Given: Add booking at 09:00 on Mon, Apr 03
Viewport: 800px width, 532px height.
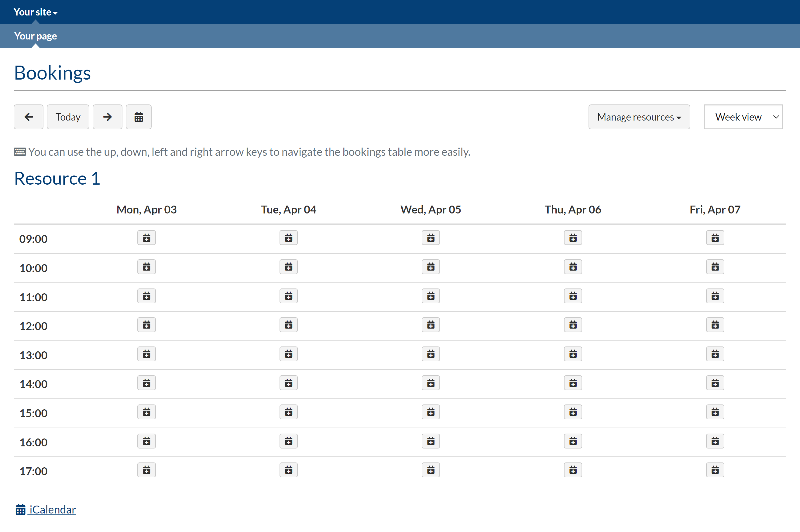Looking at the screenshot, I should (147, 238).
